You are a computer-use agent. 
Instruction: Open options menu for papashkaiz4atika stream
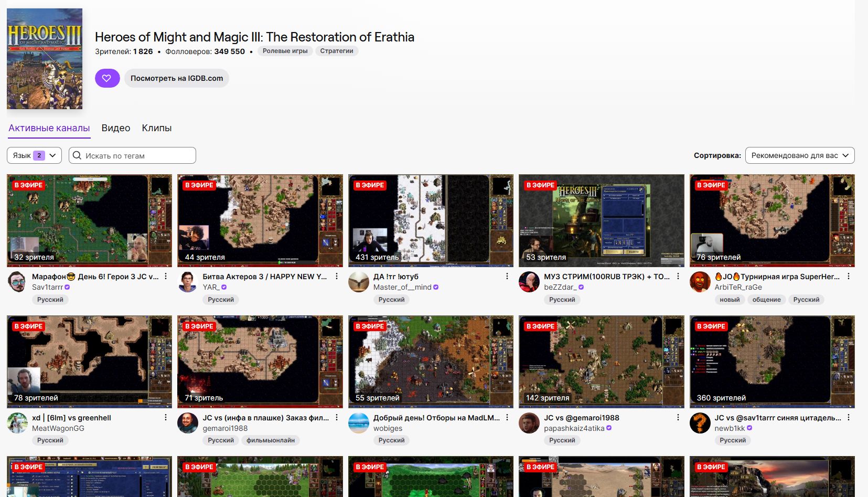pyautogui.click(x=678, y=417)
